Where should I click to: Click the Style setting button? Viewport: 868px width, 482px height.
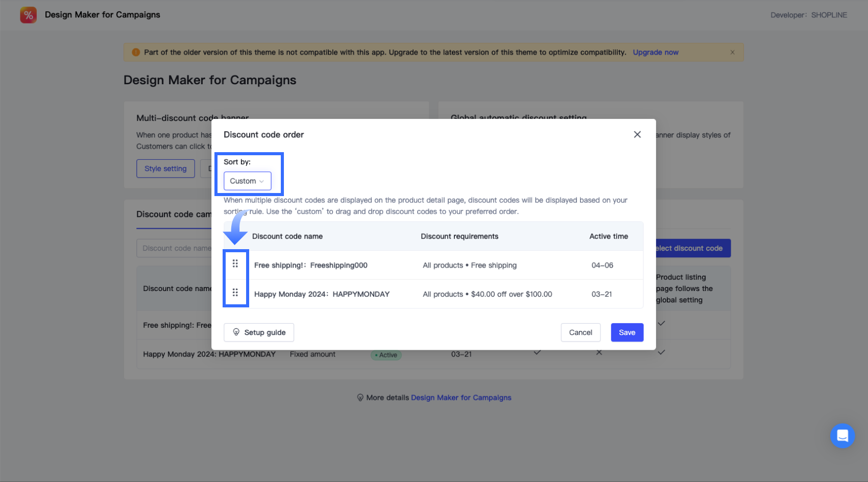coord(165,168)
